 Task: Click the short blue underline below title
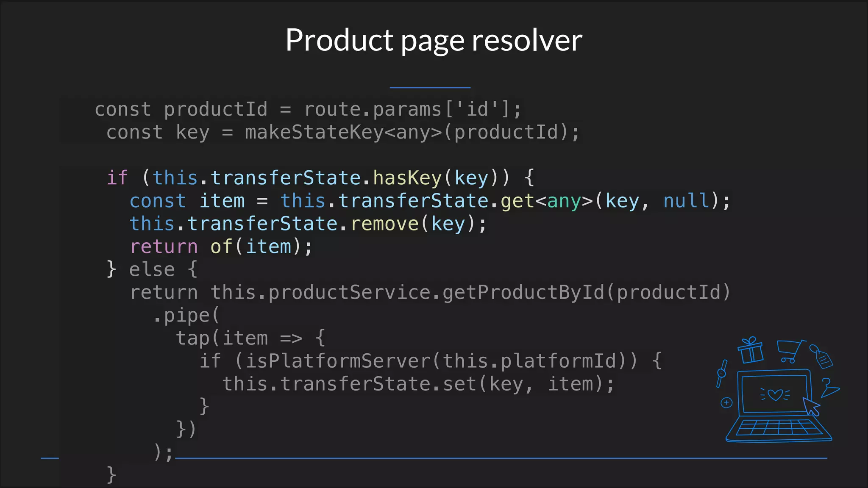click(x=430, y=88)
